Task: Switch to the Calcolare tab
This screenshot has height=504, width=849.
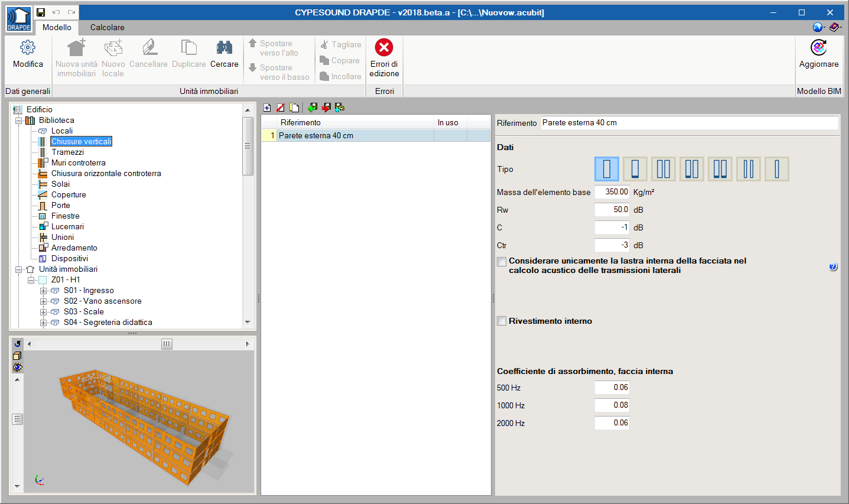Action: 108,27
